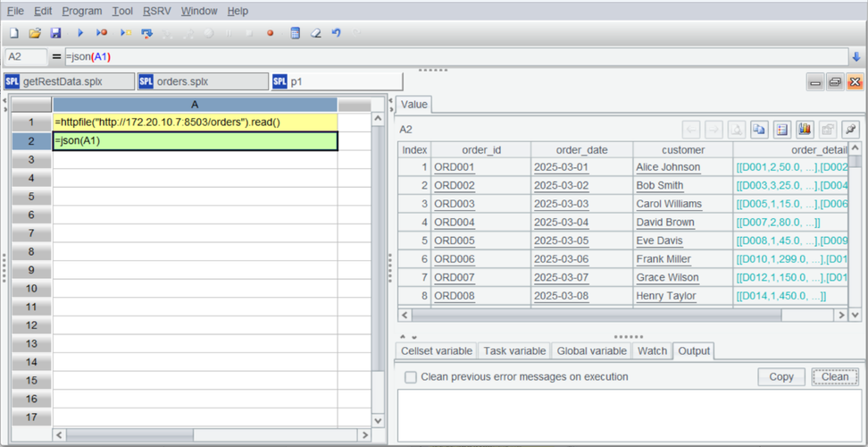The height and width of the screenshot is (447, 868).
Task: Collapse panel using small up arrow above tabs
Action: click(403, 337)
